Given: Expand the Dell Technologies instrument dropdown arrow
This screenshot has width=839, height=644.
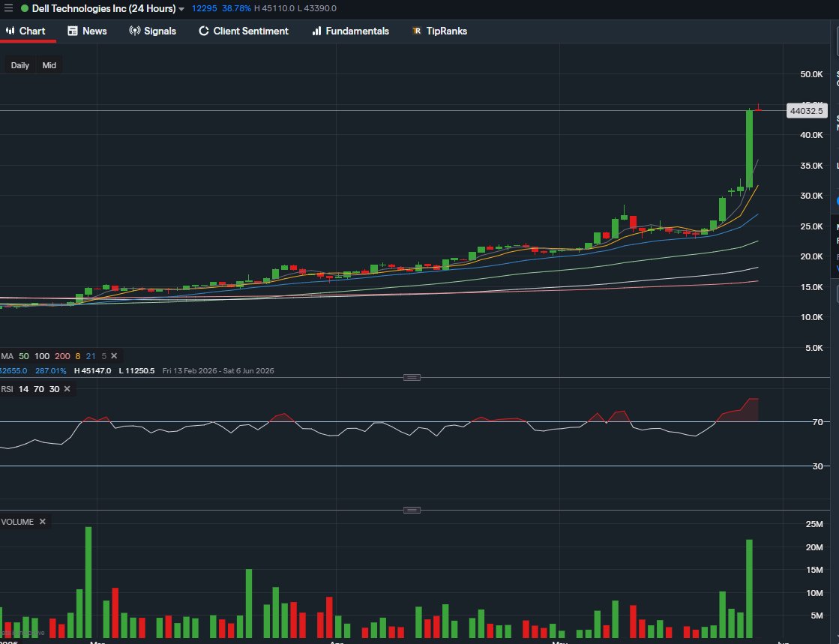Looking at the screenshot, I should click(x=181, y=9).
